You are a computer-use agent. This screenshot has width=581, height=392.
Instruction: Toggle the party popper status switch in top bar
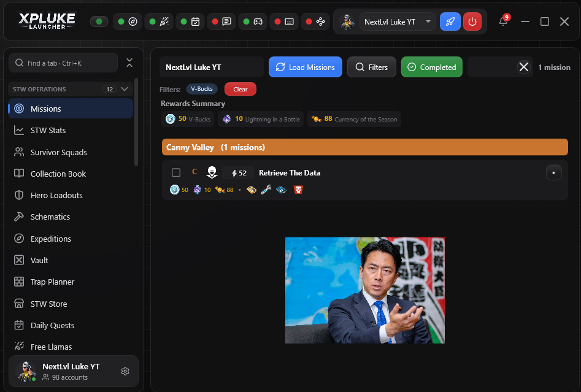coord(158,22)
